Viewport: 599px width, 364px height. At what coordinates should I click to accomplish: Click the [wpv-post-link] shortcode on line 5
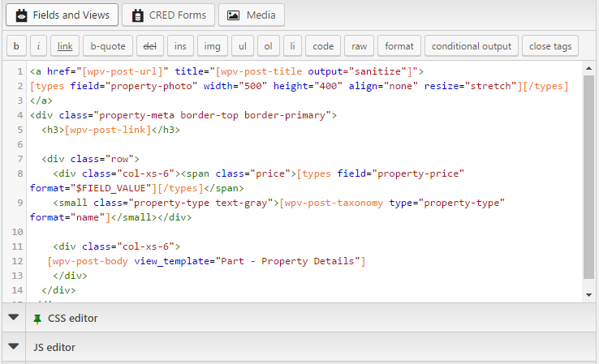click(108, 130)
